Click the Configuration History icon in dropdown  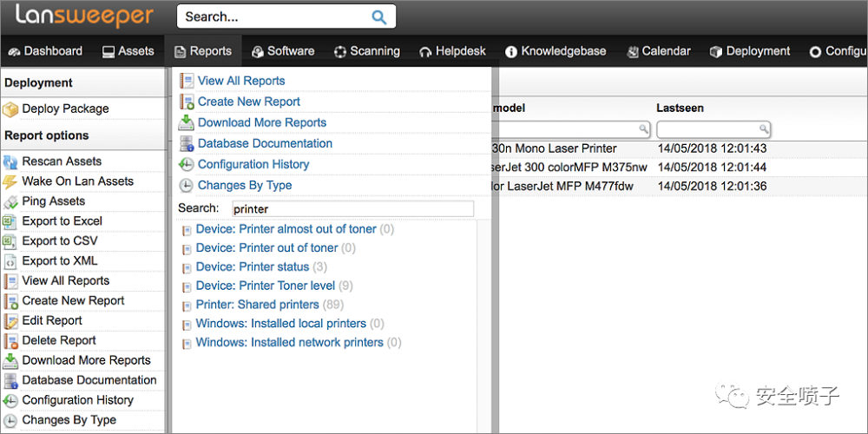[x=186, y=165]
